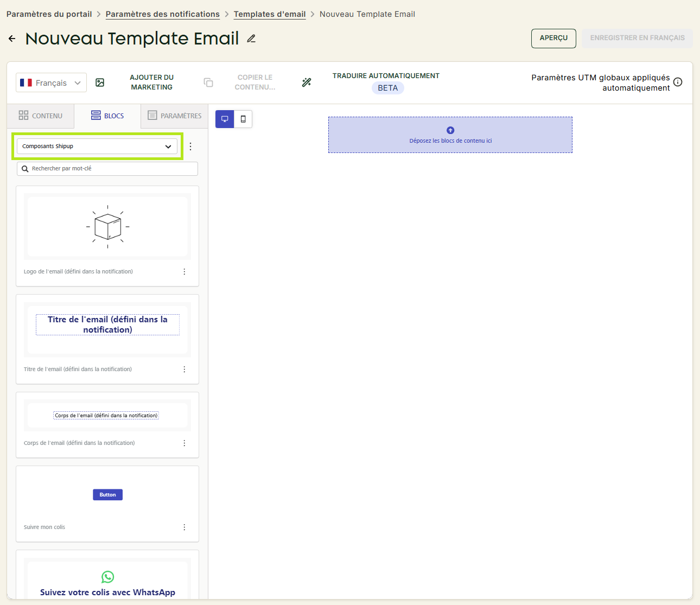
Task: Click Copier le contenu button
Action: pos(255,82)
